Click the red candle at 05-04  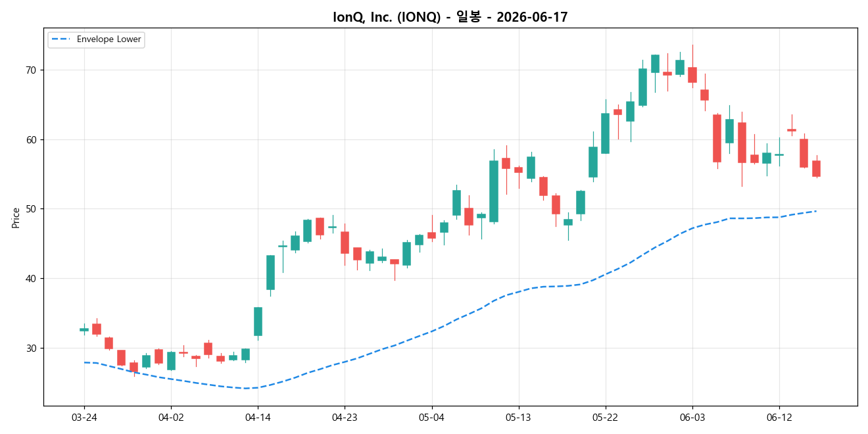pyautogui.click(x=431, y=235)
